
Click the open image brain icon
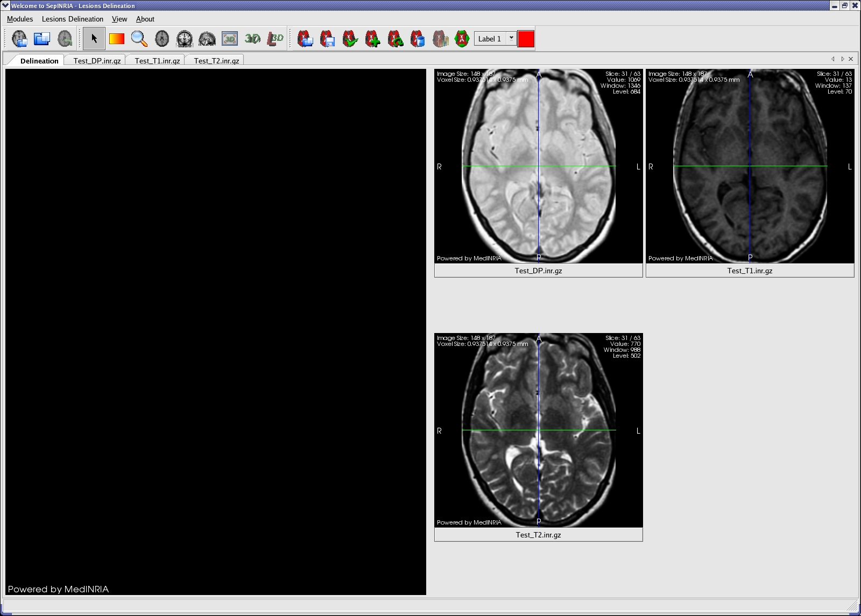19,39
